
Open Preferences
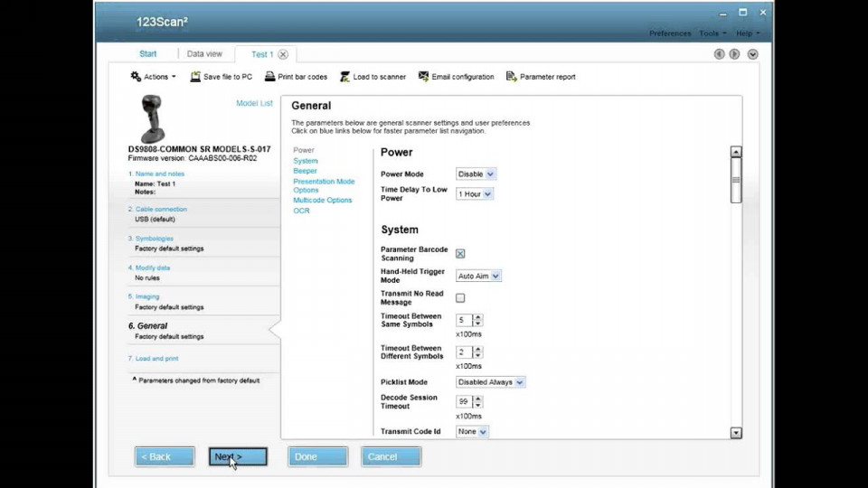pyautogui.click(x=670, y=33)
